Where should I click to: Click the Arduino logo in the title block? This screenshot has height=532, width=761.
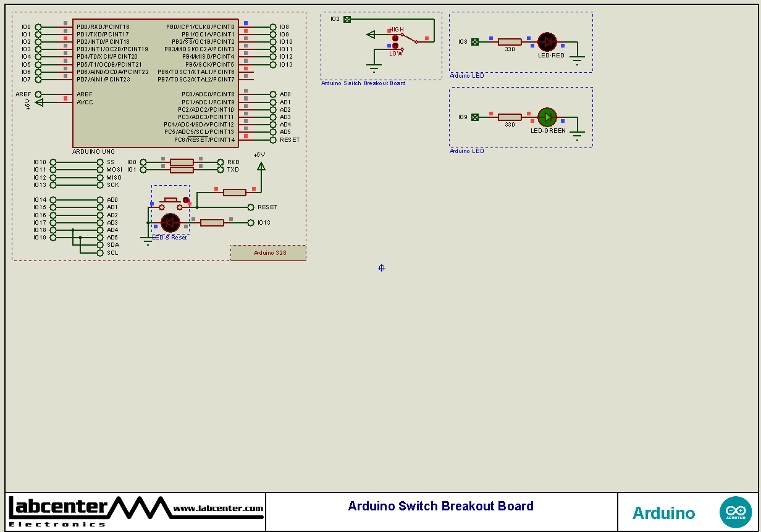click(x=736, y=512)
